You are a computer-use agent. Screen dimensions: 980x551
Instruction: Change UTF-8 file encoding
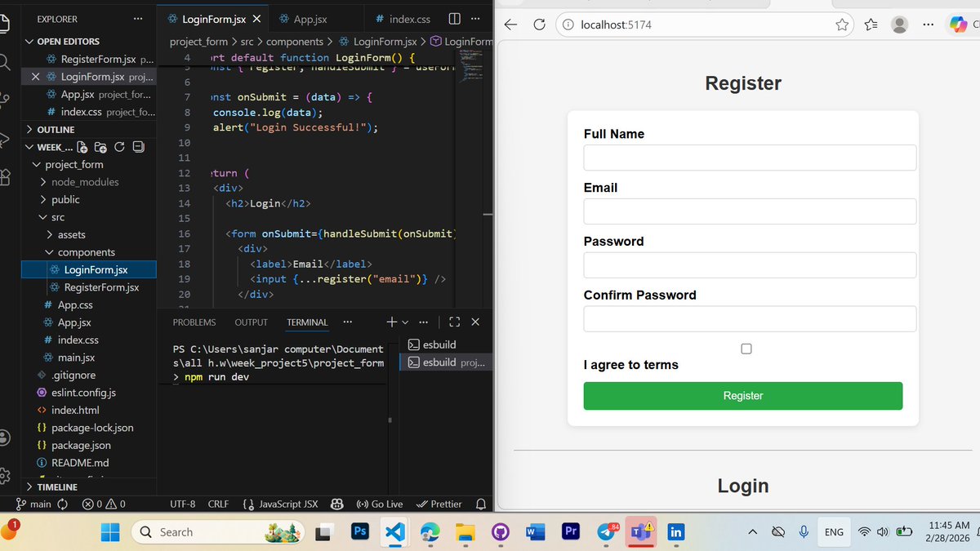[x=182, y=504]
